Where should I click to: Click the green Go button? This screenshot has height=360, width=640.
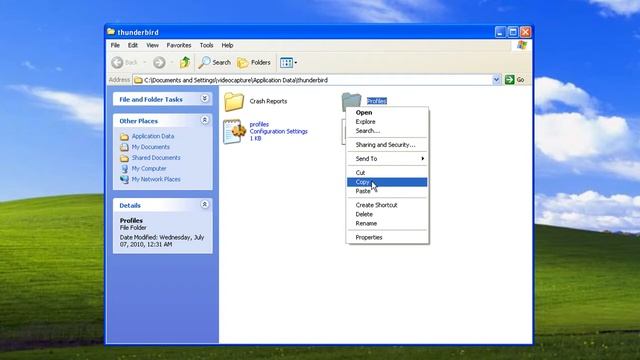[514, 80]
